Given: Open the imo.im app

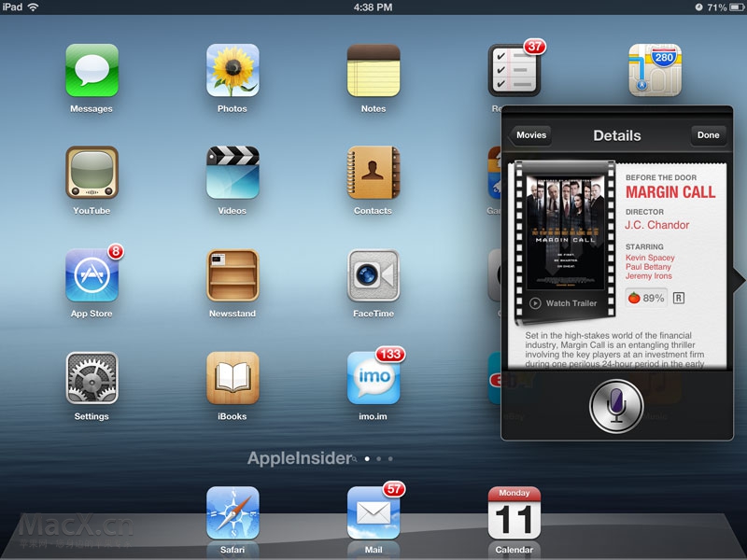Looking at the screenshot, I should pyautogui.click(x=373, y=378).
